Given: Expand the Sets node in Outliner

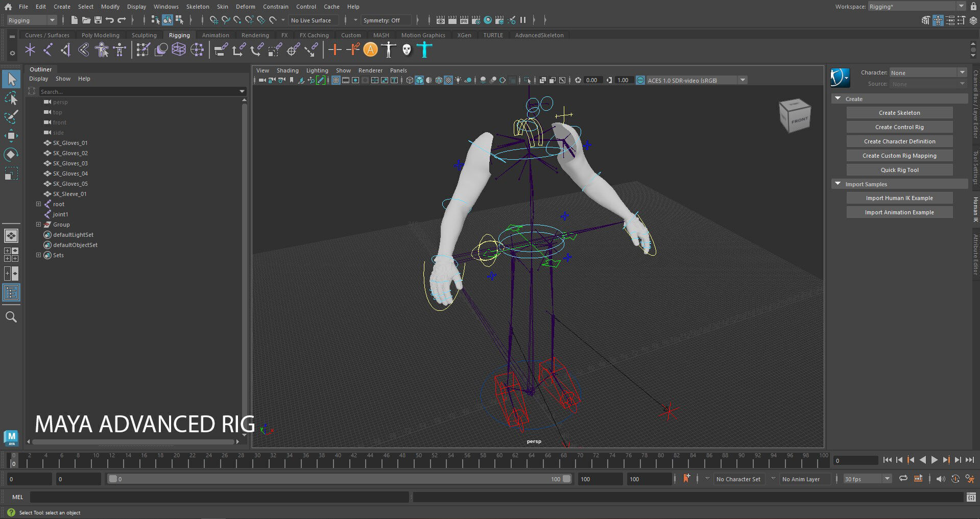Looking at the screenshot, I should click(x=38, y=255).
